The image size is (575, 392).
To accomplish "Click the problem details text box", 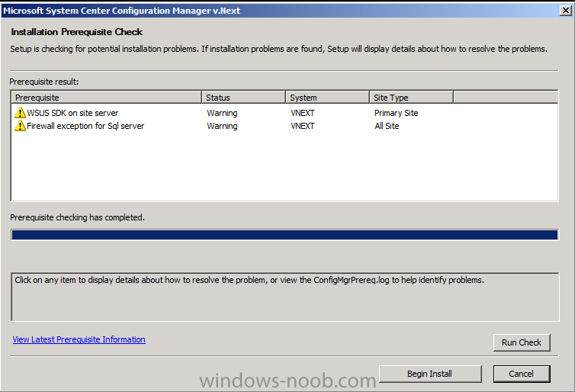I will point(285,297).
